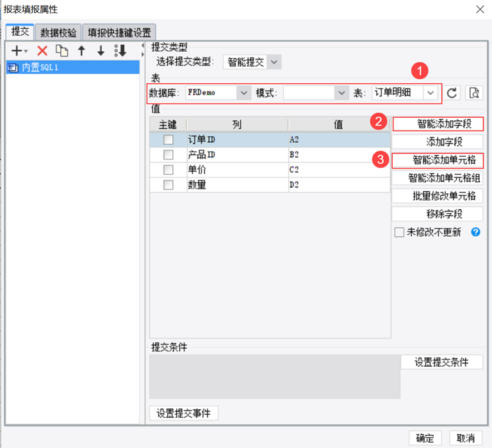Click the 智能添加单元格 button
492x448 pixels.
pos(438,160)
